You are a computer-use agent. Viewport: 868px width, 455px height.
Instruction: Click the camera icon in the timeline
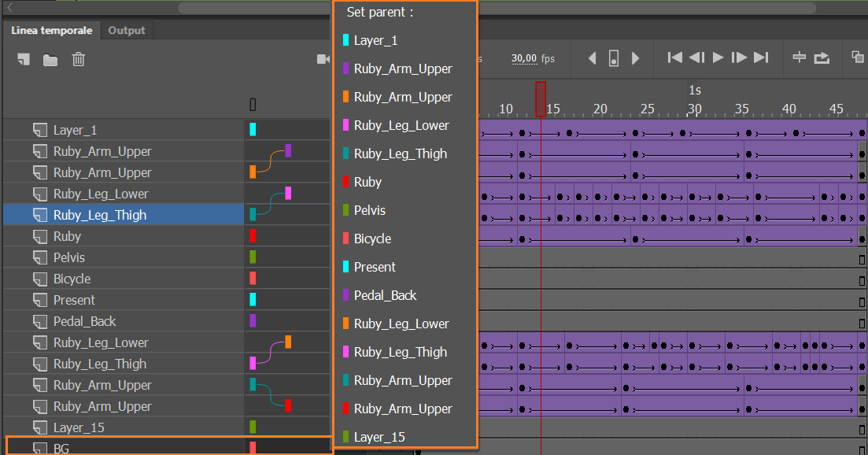tap(323, 59)
